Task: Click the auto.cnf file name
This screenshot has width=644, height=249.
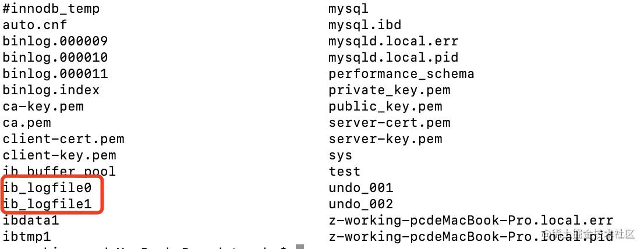Action: (35, 25)
